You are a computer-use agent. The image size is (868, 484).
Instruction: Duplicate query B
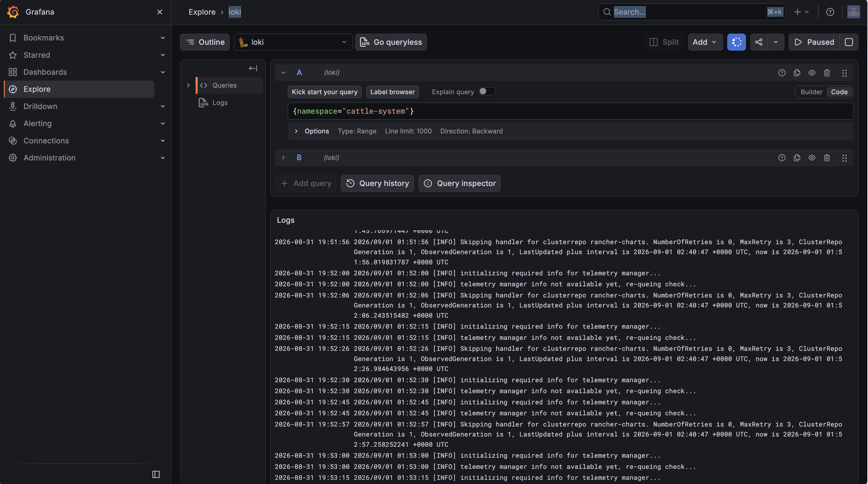797,158
